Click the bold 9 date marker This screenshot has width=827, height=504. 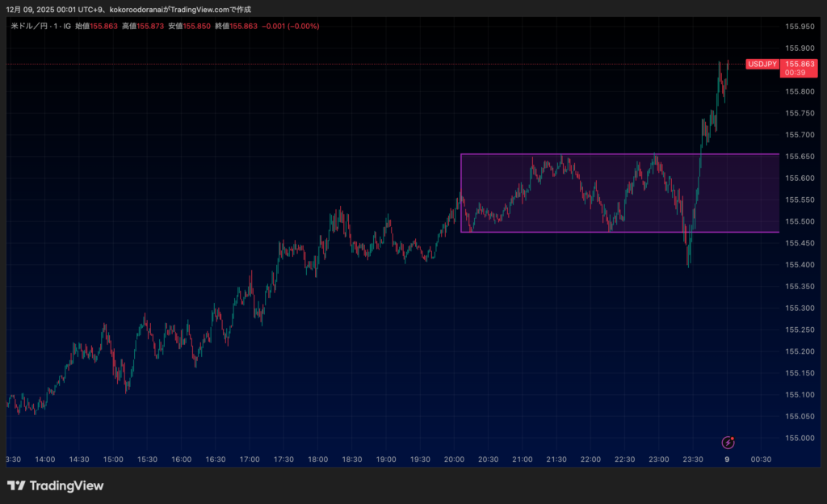(x=727, y=459)
